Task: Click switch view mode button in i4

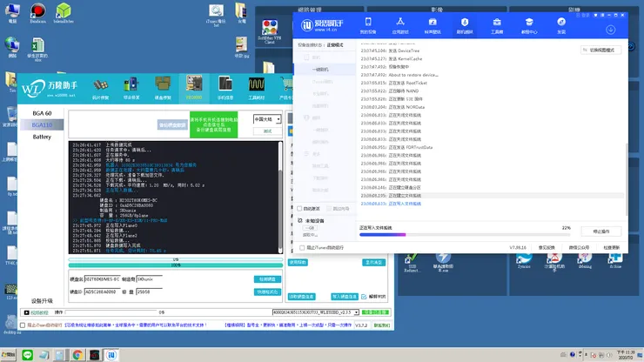Action: pyautogui.click(x=600, y=50)
